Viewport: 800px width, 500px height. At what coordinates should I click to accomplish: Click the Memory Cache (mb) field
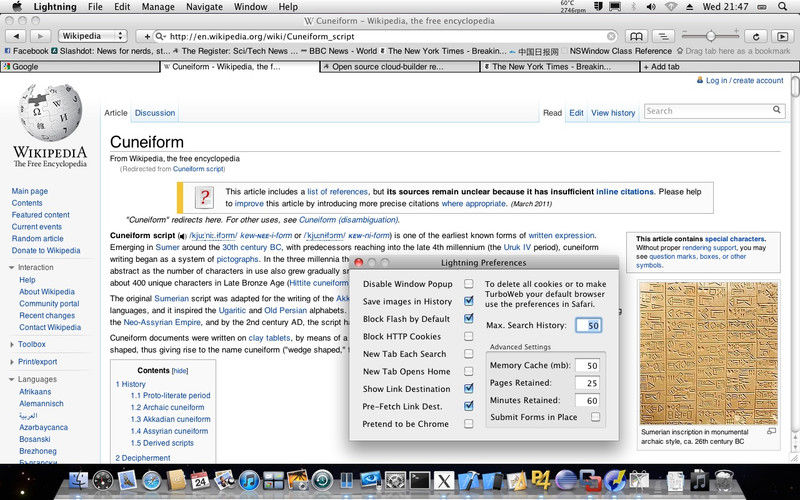587,365
